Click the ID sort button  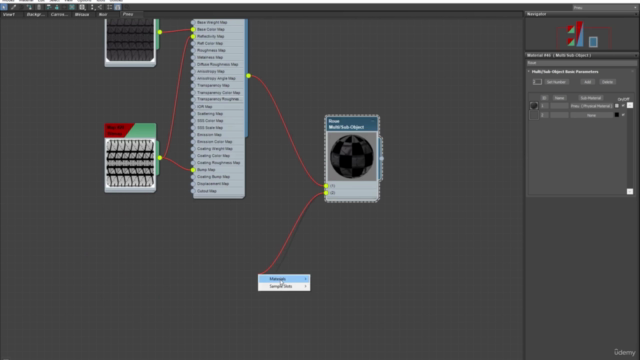(544, 98)
